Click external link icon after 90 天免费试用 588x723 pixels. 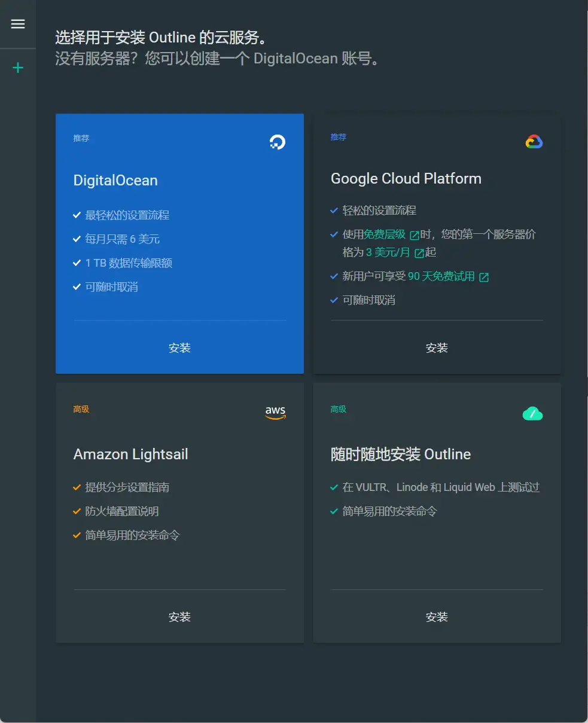click(484, 277)
